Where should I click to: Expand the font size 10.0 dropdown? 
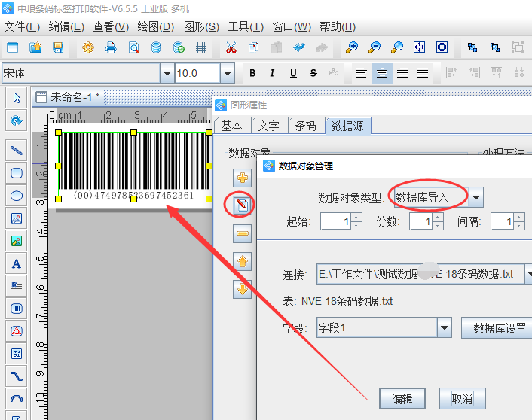(x=228, y=73)
